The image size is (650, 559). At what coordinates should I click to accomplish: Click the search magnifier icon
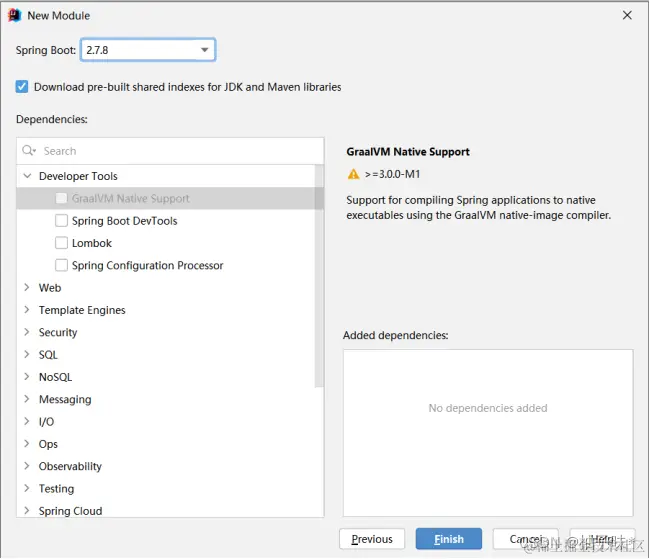(x=30, y=151)
